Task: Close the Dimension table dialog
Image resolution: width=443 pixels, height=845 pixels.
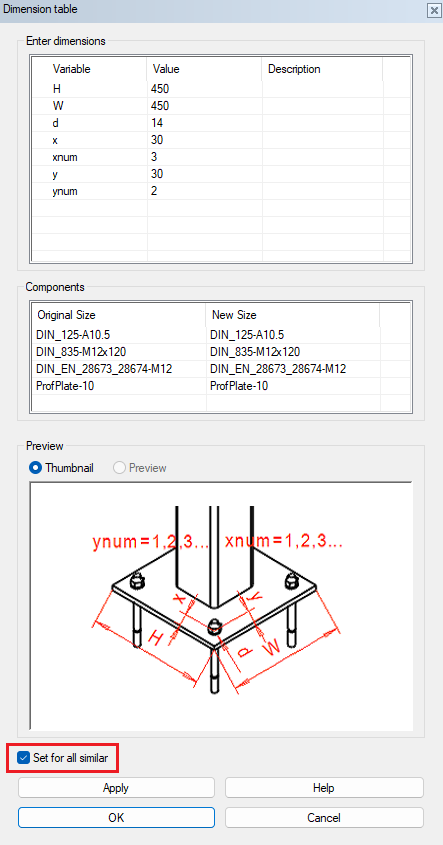Action: point(433,10)
